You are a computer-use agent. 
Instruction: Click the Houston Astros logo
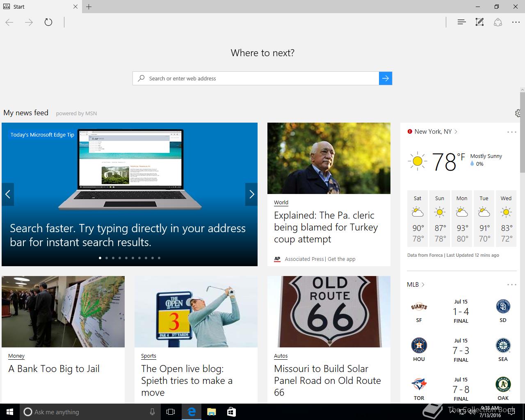click(419, 346)
